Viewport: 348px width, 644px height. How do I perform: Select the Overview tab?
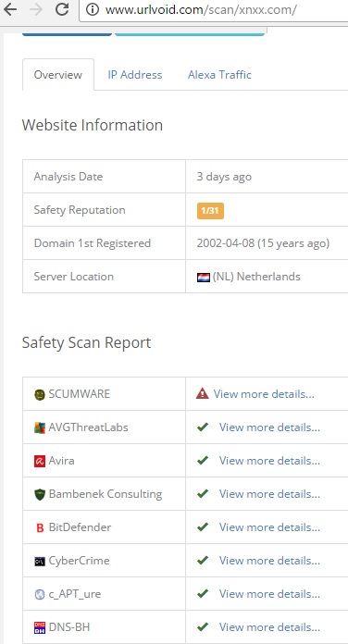tap(58, 75)
